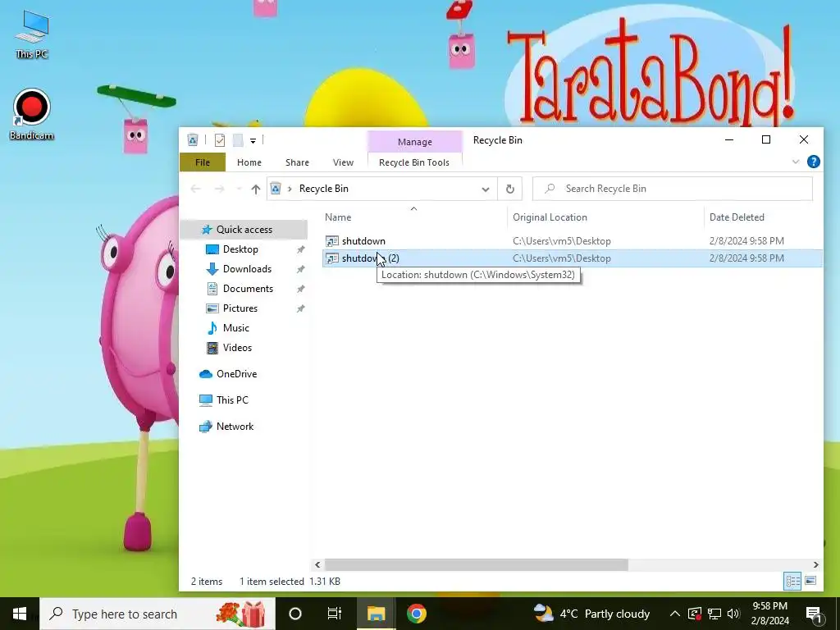The width and height of the screenshot is (840, 630).
Task: Open OneDrive in the navigation pane
Action: (x=236, y=374)
